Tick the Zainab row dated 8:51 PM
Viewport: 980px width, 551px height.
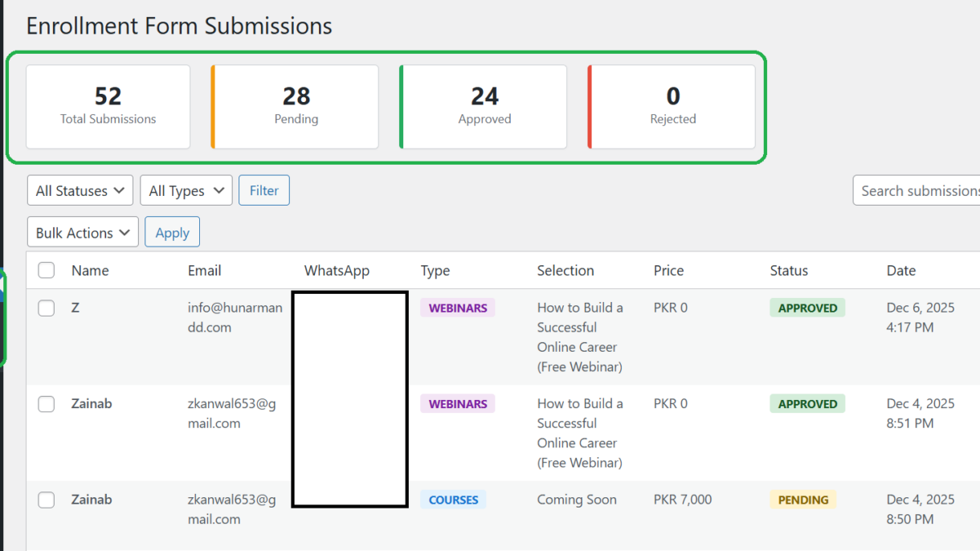(x=47, y=404)
